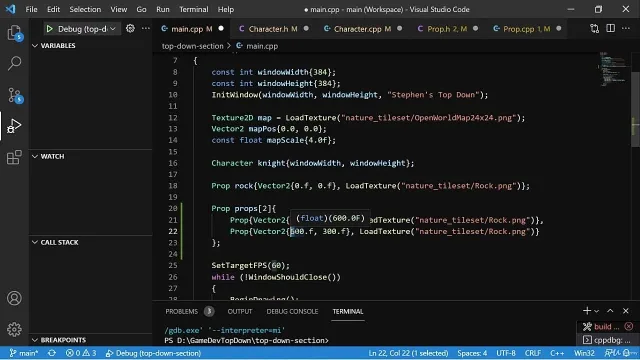Open the main* git branch status item

click(24, 353)
